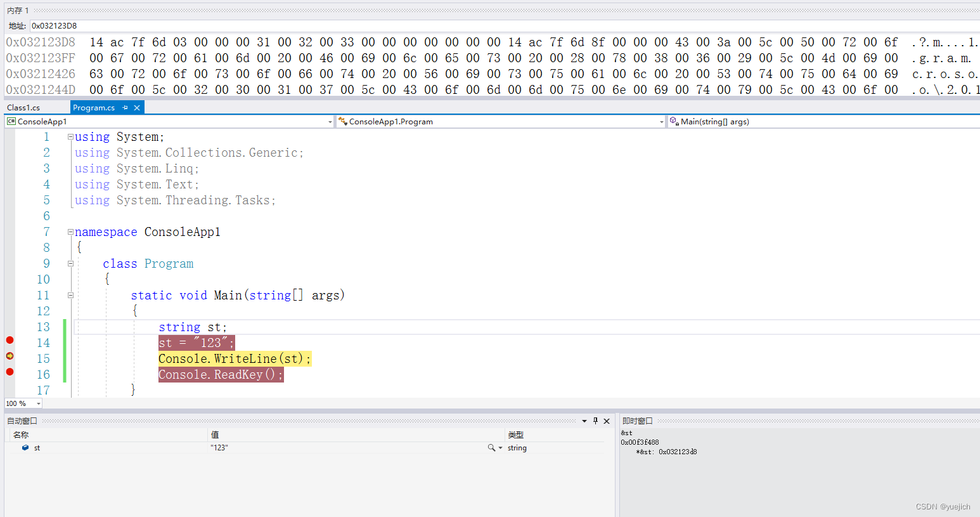980x517 pixels.
Task: Toggle the breakpoint on line 16
Action: coord(10,372)
